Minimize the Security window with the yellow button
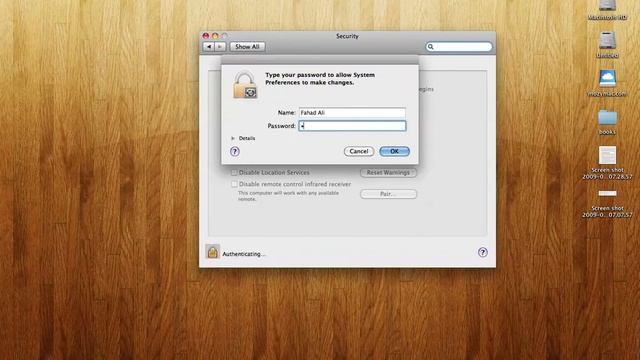Screen dimensions: 640x360 coord(215,36)
